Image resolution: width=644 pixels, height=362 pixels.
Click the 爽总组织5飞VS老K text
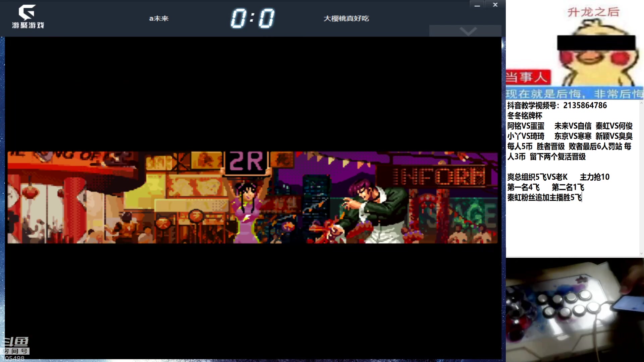537,177
